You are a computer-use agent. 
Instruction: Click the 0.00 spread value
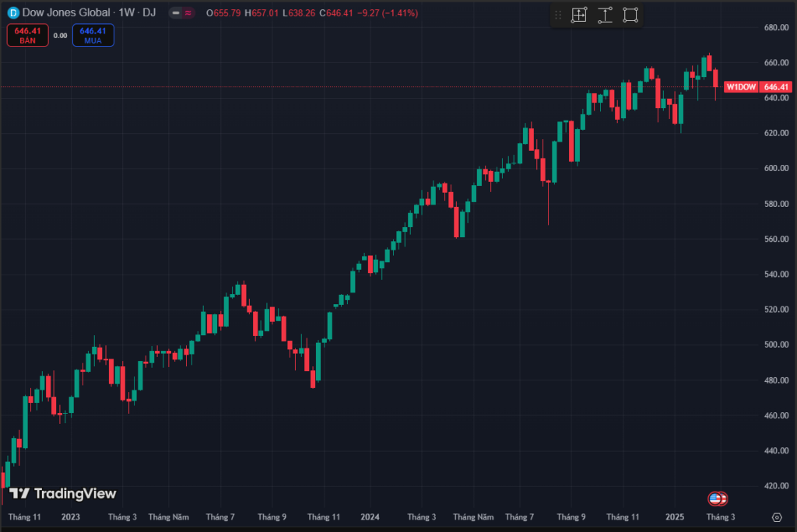coord(61,36)
